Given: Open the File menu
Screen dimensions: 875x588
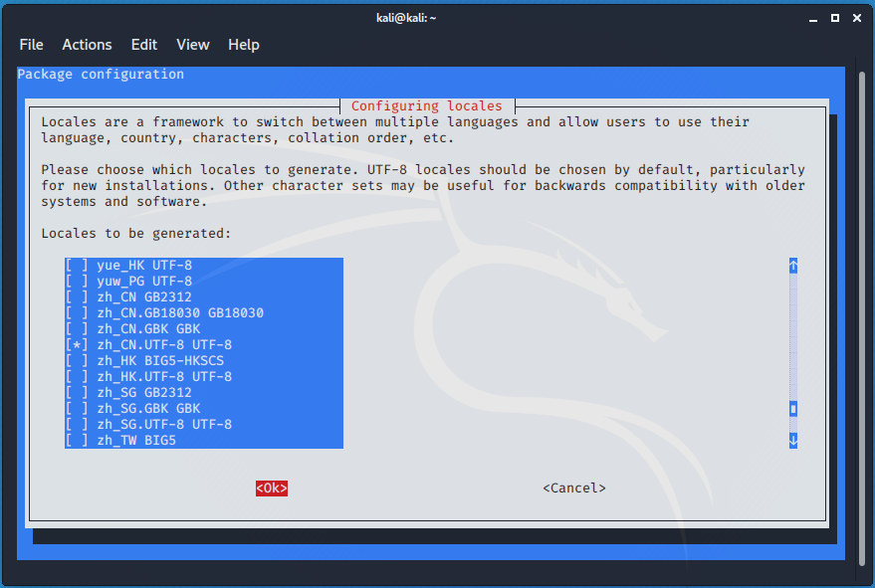Looking at the screenshot, I should (x=31, y=45).
